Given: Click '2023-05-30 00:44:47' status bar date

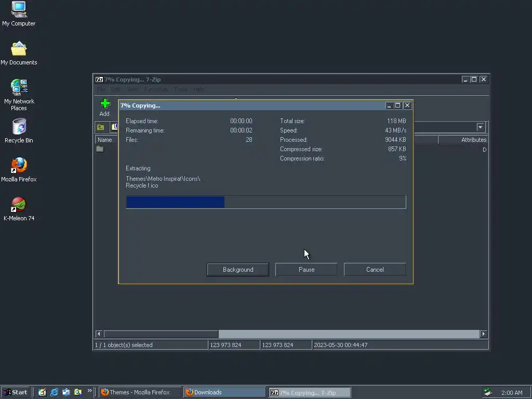Looking at the screenshot, I should (x=340, y=345).
